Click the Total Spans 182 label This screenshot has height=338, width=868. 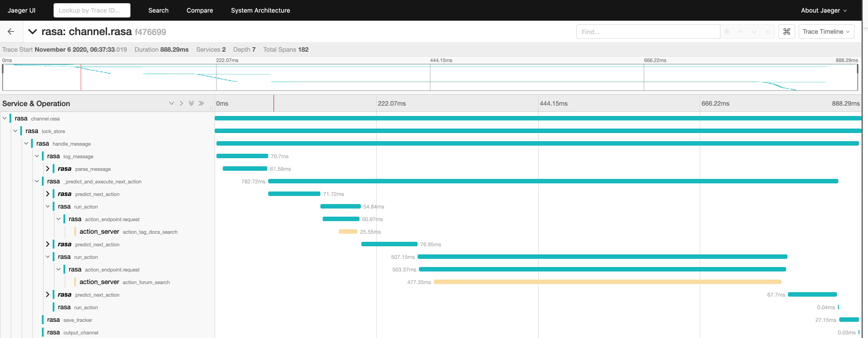[x=286, y=49]
